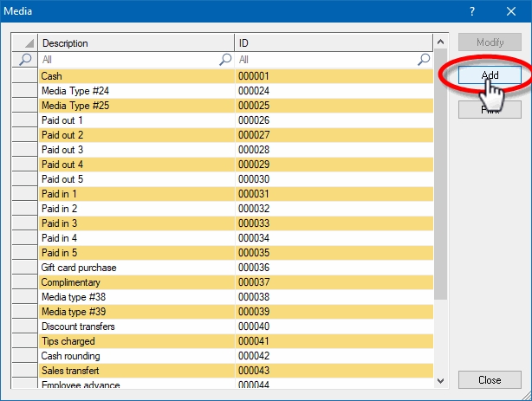Screen dimensions: 532x401
Task: Click the grid select-all corner triangle
Action: [x=27, y=43]
